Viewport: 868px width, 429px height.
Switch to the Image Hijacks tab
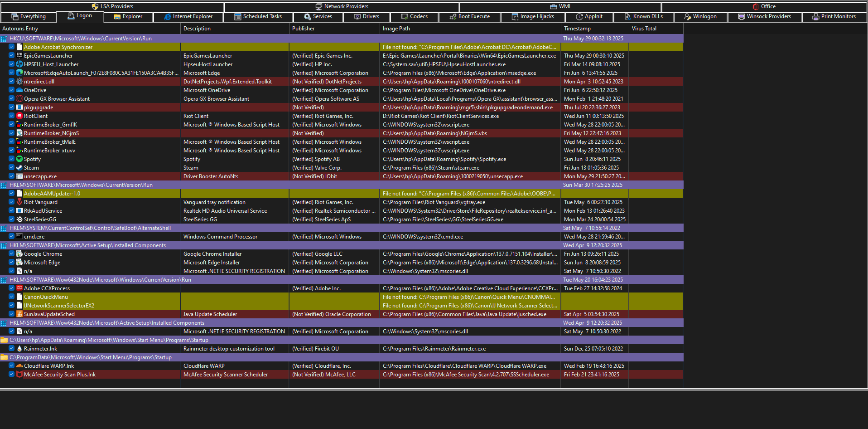click(533, 17)
